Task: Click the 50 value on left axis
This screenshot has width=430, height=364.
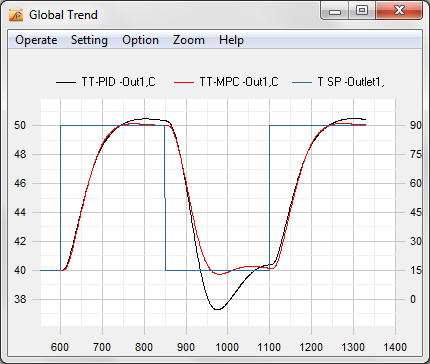Action: [x=20, y=125]
